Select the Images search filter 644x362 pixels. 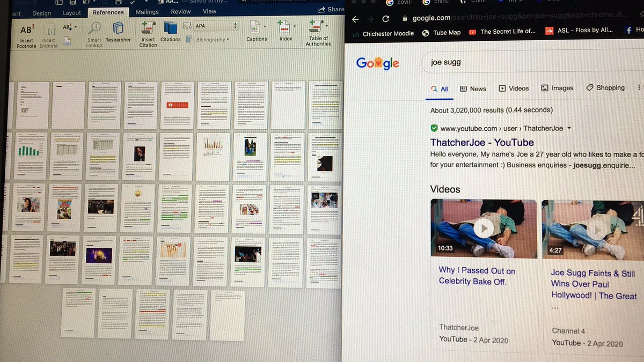[x=557, y=88]
